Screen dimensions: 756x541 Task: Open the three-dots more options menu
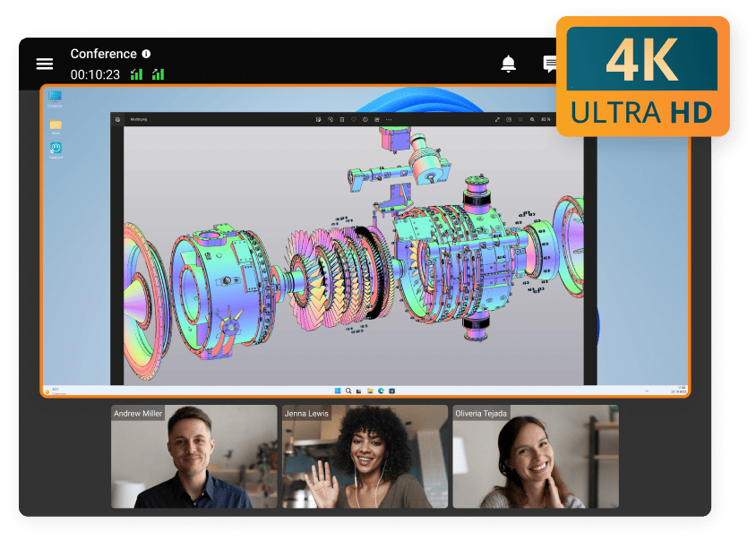pyautogui.click(x=389, y=120)
